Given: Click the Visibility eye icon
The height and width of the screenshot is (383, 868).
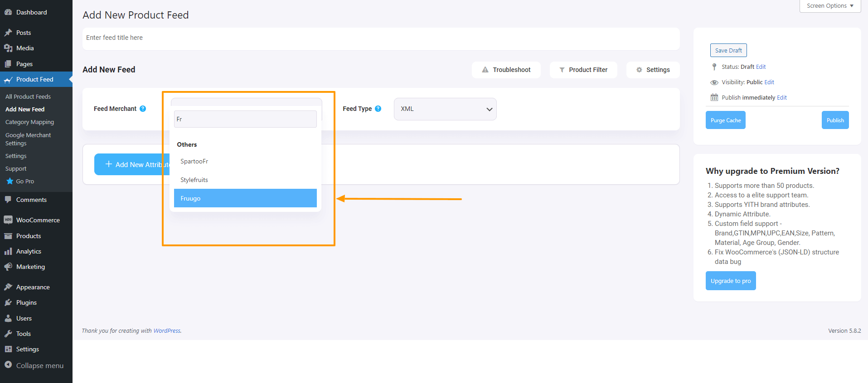Looking at the screenshot, I should coord(714,82).
